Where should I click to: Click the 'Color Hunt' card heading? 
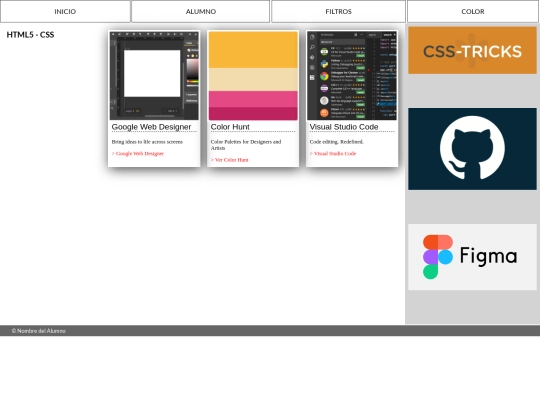click(230, 127)
